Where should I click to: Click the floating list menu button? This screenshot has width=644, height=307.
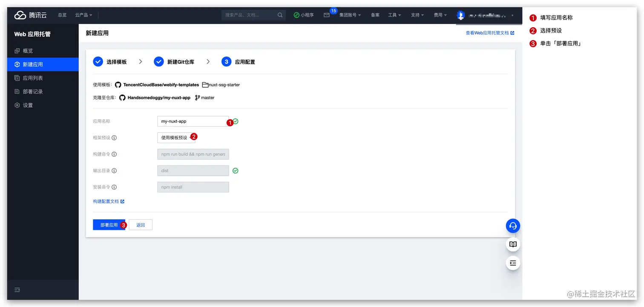pyautogui.click(x=513, y=263)
